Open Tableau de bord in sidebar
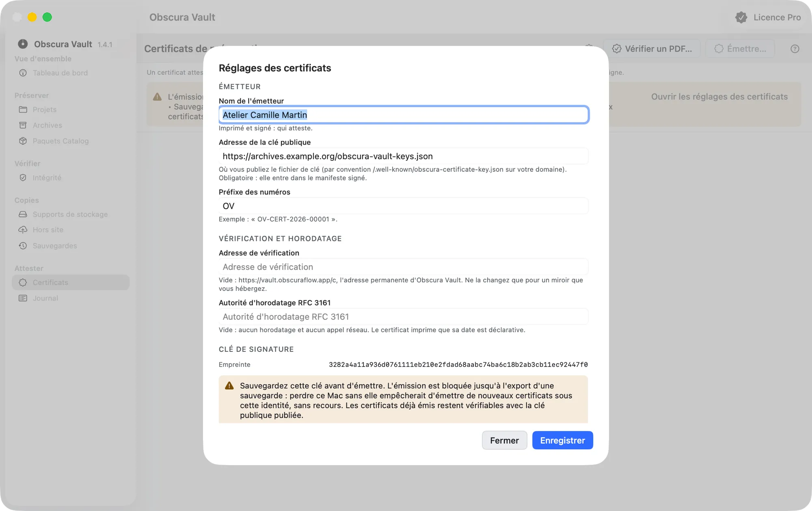812x511 pixels. [71, 73]
